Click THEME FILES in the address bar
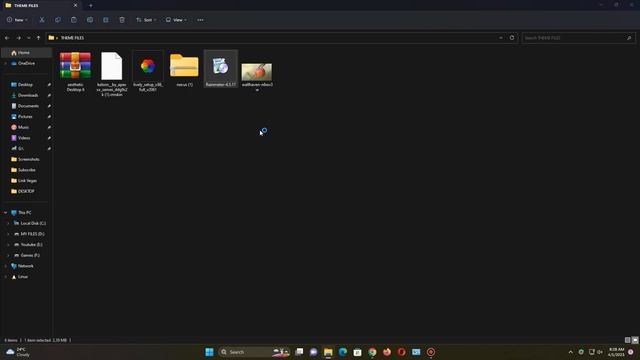 (x=72, y=38)
